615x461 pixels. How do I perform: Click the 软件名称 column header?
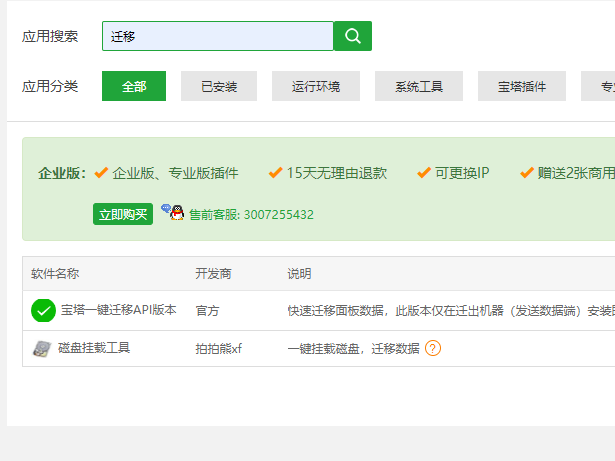pyautogui.click(x=55, y=273)
